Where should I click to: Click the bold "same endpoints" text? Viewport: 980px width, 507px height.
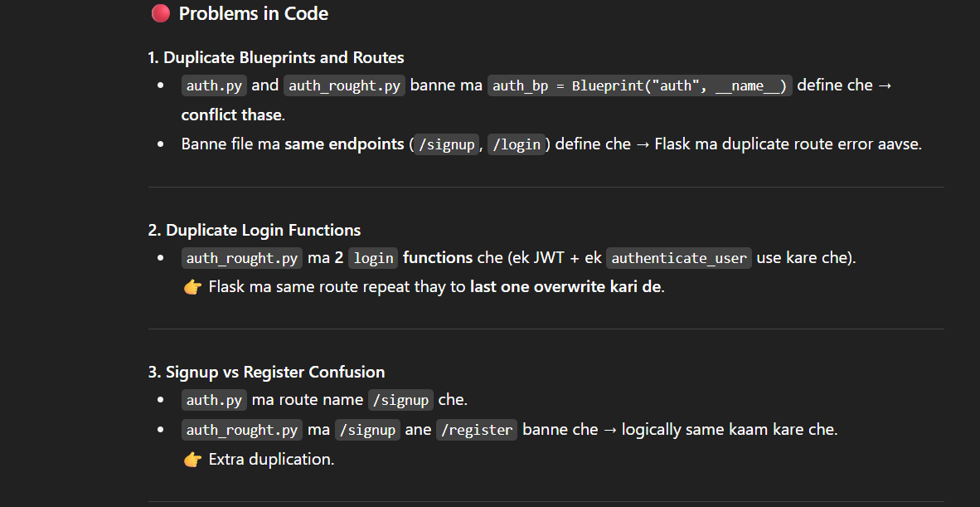(344, 144)
